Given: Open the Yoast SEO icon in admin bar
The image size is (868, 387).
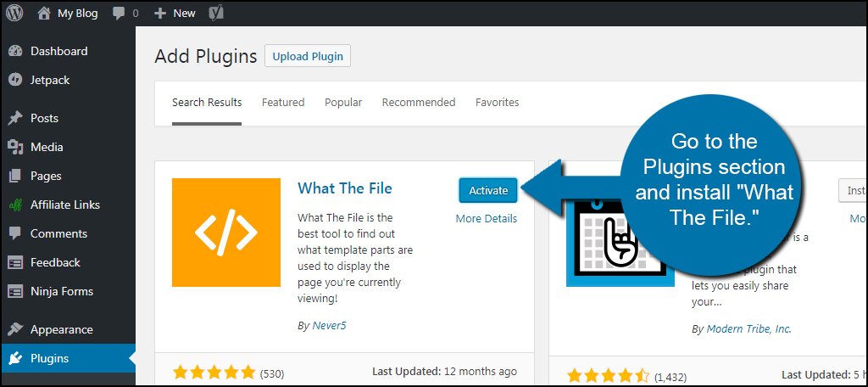Looking at the screenshot, I should click(216, 14).
